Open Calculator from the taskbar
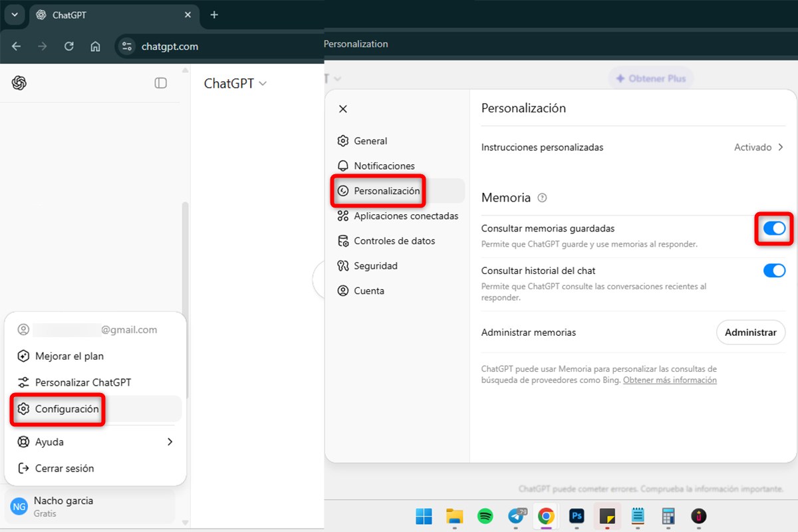 point(668,516)
